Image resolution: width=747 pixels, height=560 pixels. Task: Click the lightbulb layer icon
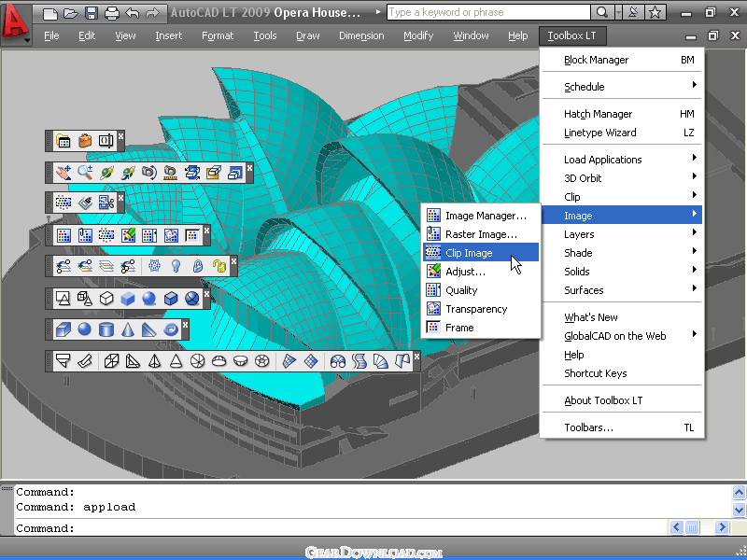pyautogui.click(x=176, y=266)
